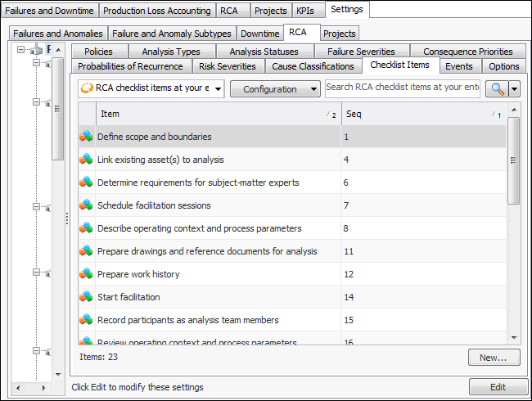This screenshot has width=532, height=401.
Task: Click the icon next to 'Prepare work history'
Action: (86, 274)
